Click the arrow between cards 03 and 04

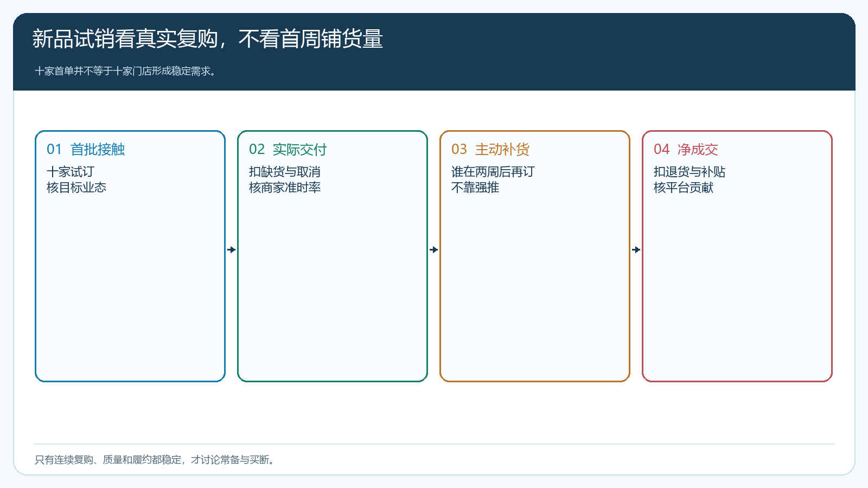(x=636, y=249)
